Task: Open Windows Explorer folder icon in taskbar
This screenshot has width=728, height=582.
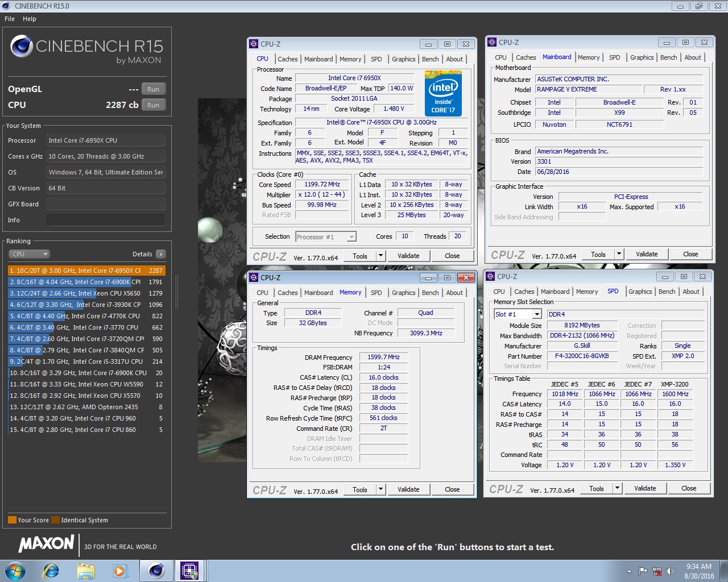Action: point(86,571)
